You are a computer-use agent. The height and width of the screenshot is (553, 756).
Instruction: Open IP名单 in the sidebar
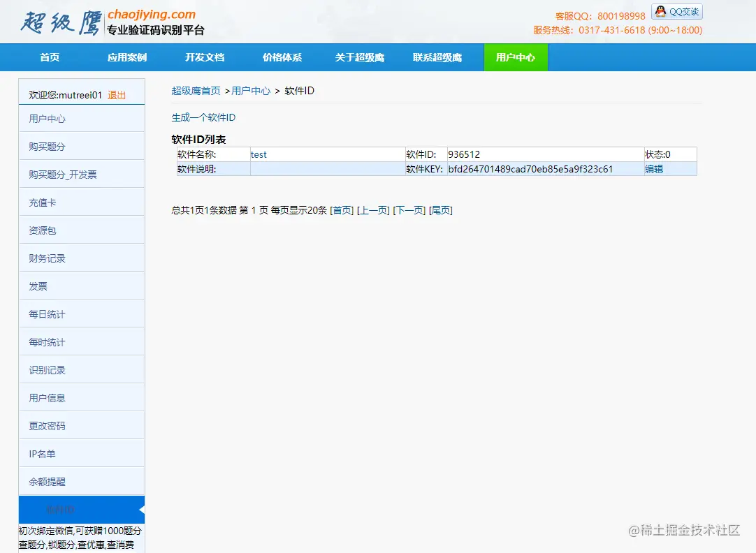coord(82,454)
